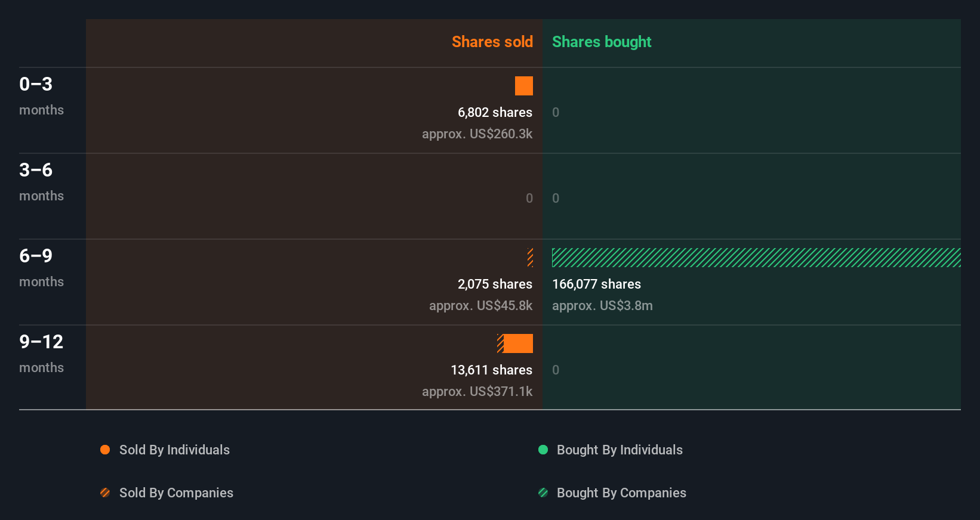Select the Bought By Individuals legend label
The height and width of the screenshot is (520, 980).
(x=620, y=450)
